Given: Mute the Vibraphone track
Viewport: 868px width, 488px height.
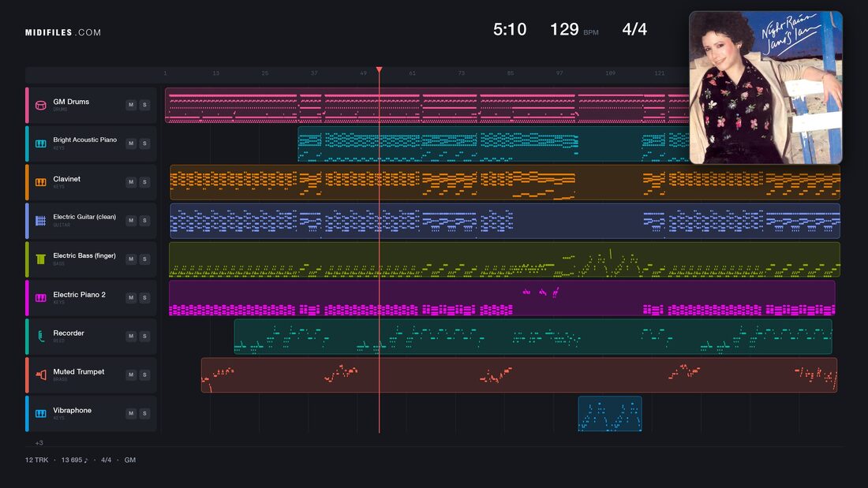Looking at the screenshot, I should click(x=131, y=413).
